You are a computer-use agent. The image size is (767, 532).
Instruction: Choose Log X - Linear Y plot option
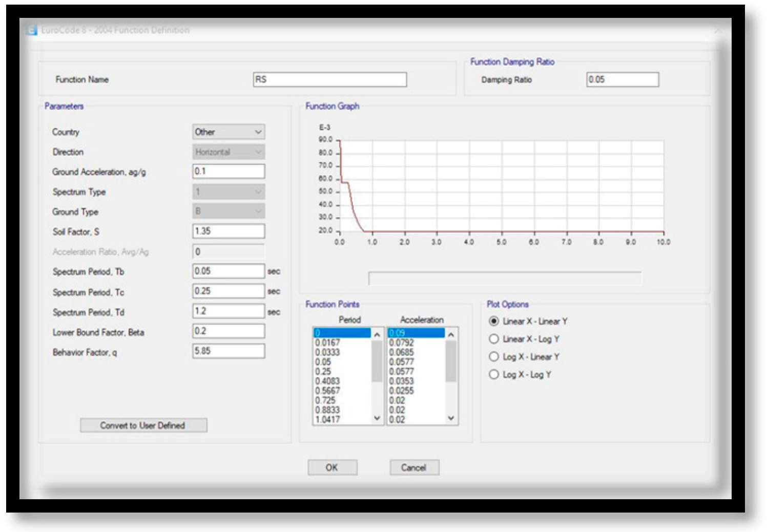[x=494, y=356]
